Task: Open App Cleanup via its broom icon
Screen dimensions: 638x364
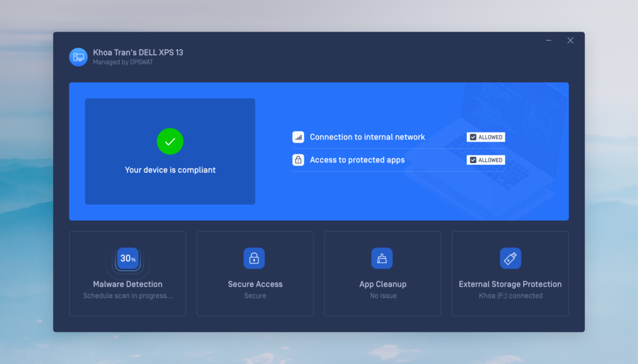Action: pos(382,258)
